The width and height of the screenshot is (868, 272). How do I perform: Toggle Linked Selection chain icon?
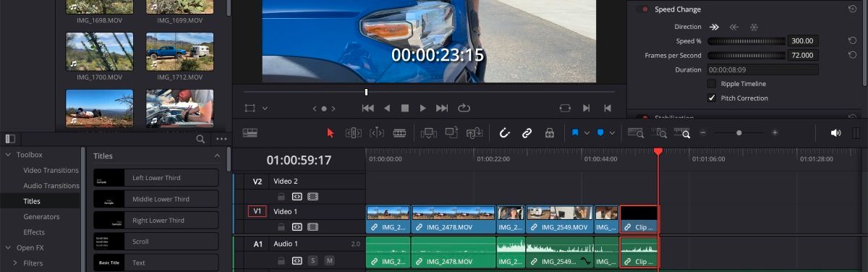pos(527,133)
